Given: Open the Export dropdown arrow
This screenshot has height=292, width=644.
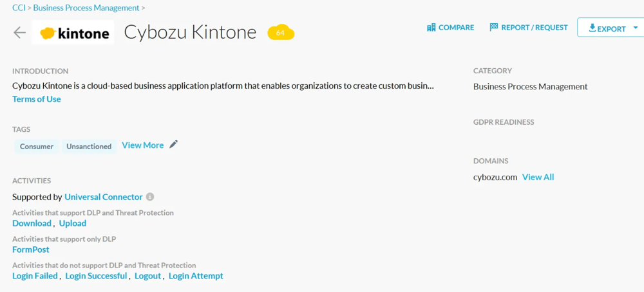Looking at the screenshot, I should click(636, 28).
